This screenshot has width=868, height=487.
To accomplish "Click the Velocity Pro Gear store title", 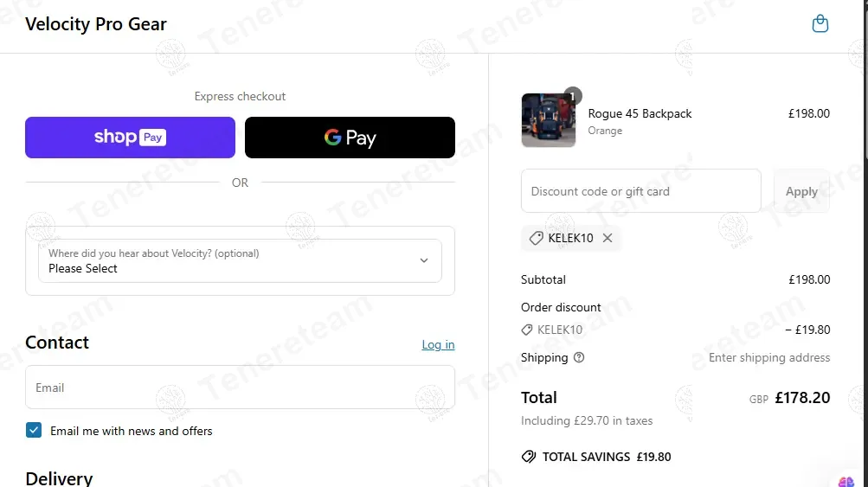I will point(96,24).
